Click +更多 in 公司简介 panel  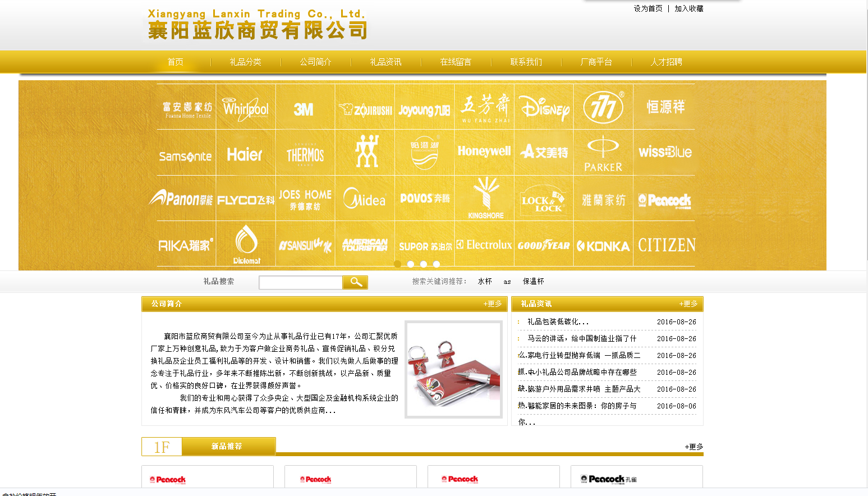[x=493, y=304]
